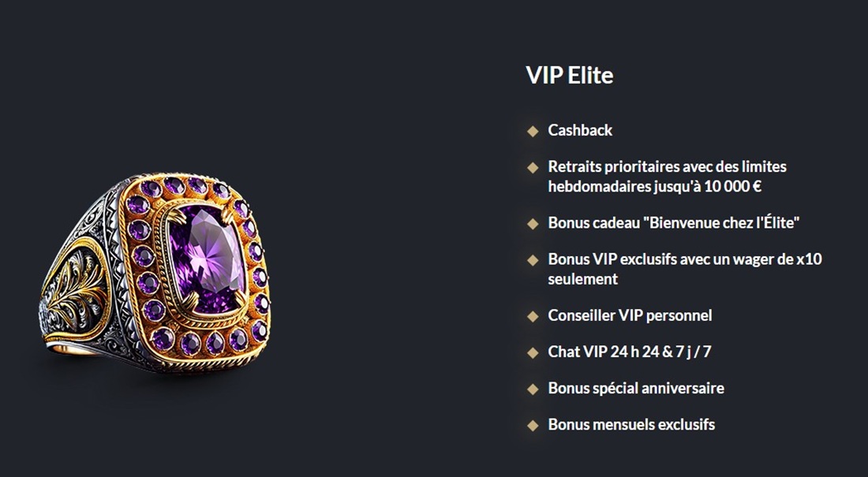The image size is (868, 477).
Task: Click the VIP Elite heading
Action: tap(570, 75)
